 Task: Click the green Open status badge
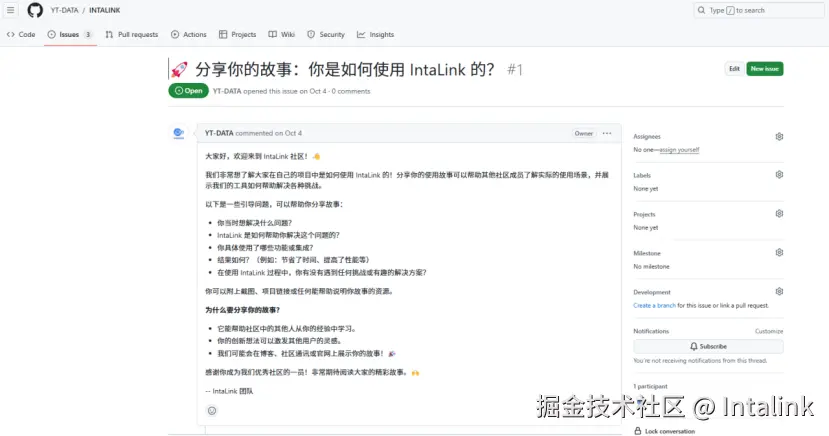pyautogui.click(x=189, y=91)
